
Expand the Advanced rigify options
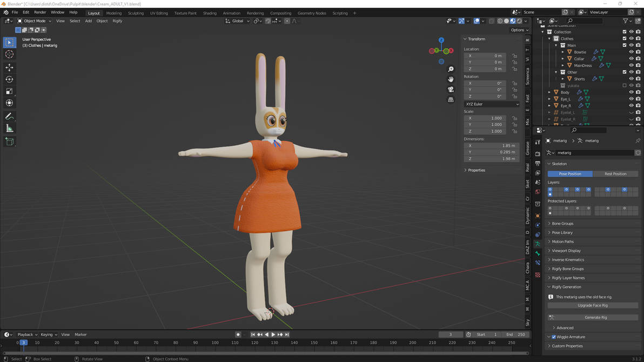[x=565, y=328]
